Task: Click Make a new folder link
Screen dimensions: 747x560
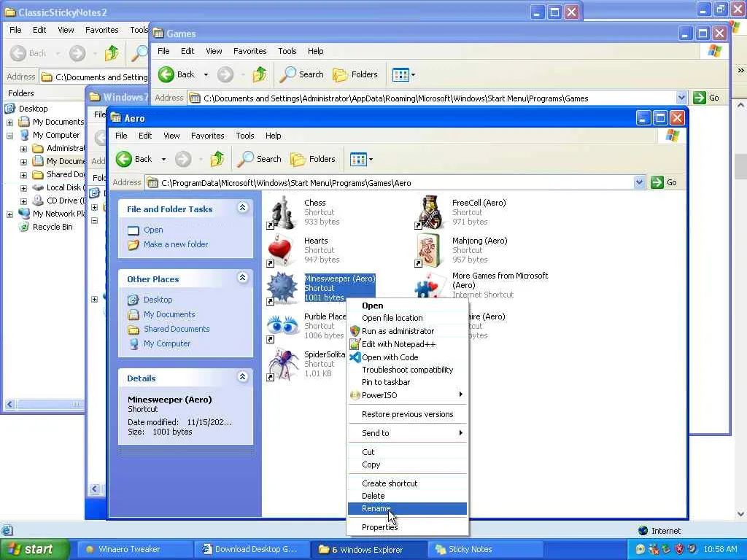Action: (176, 244)
